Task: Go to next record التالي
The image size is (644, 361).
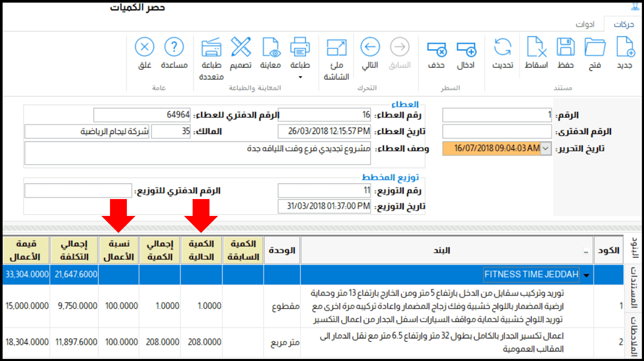Action: pyautogui.click(x=370, y=47)
